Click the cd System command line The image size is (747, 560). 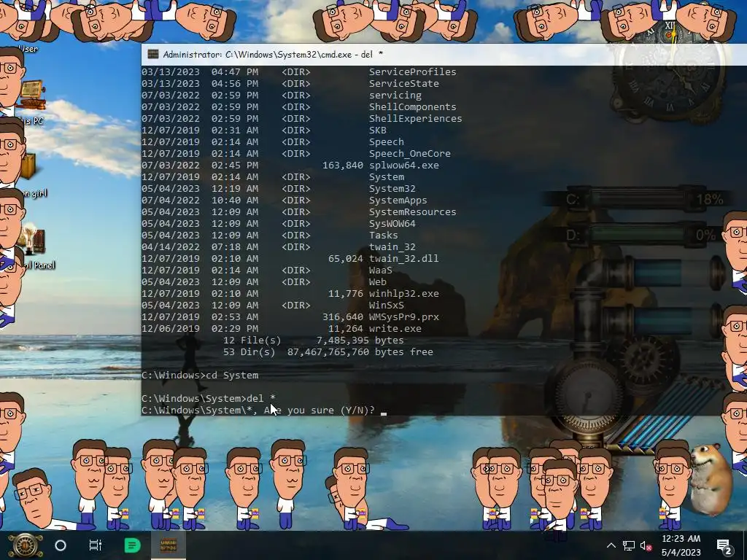coord(200,376)
